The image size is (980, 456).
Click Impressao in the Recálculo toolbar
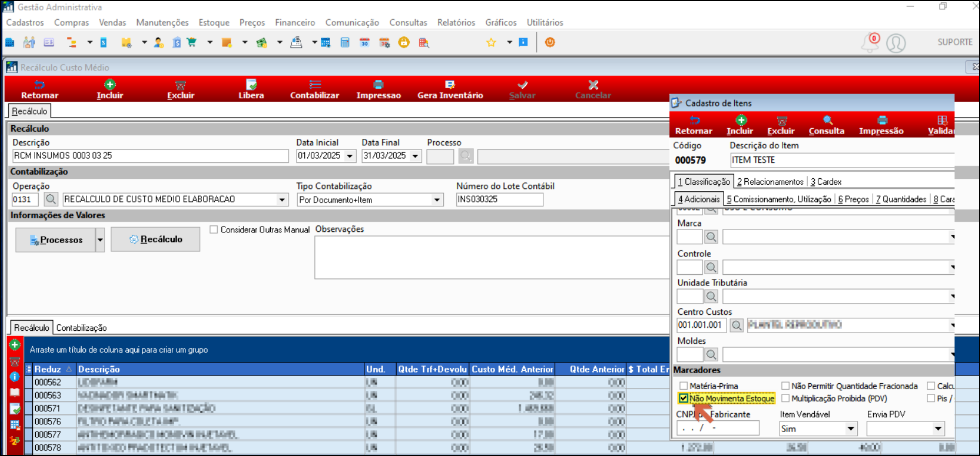378,89
